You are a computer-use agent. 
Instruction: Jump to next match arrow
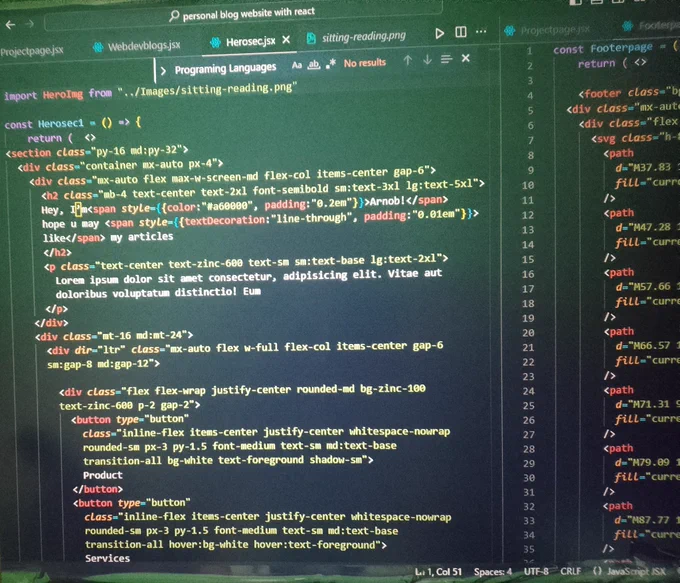(427, 59)
